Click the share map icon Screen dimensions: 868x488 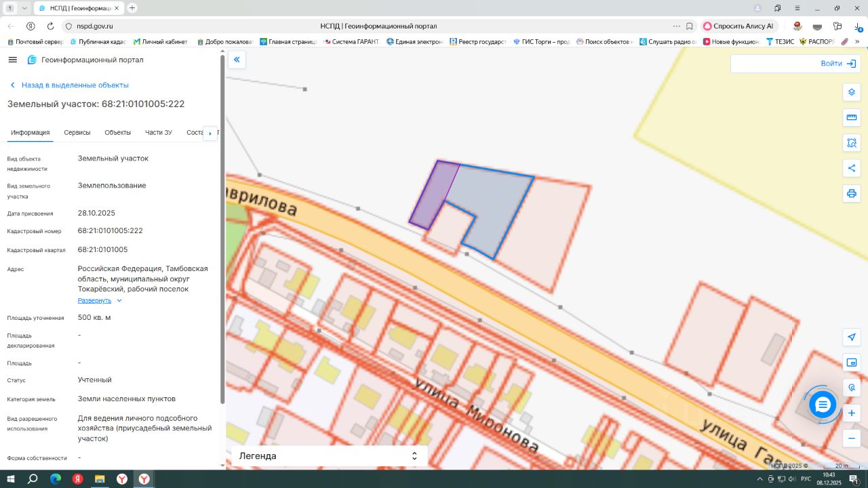pyautogui.click(x=852, y=168)
